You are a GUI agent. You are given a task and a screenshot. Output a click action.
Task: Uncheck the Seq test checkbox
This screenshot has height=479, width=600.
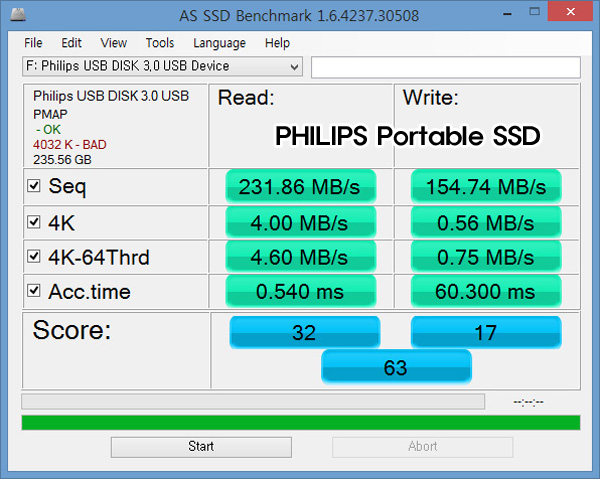(x=34, y=186)
